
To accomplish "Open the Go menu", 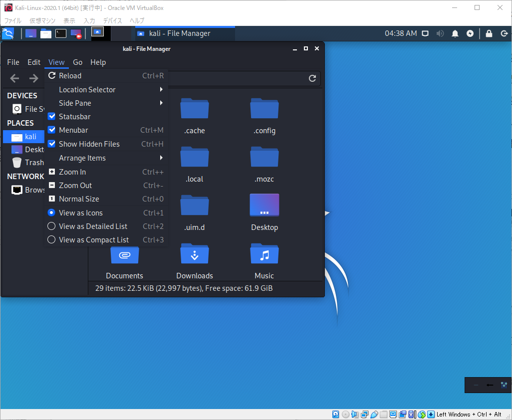I will (77, 62).
